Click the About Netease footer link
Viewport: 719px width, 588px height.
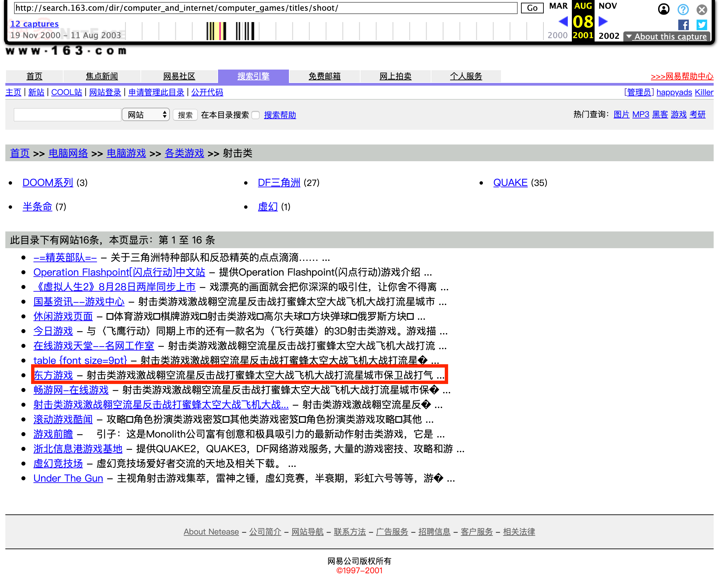tap(211, 532)
